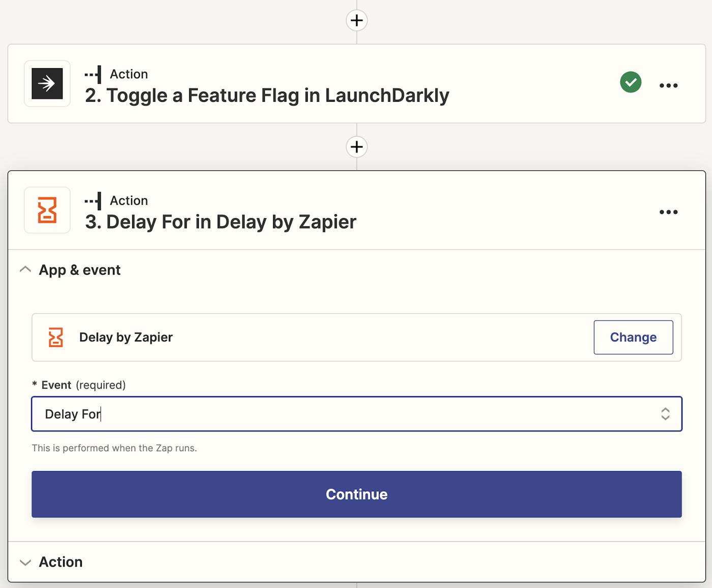712x588 pixels.
Task: Click the green checkmark status on step 2
Action: coord(631,82)
